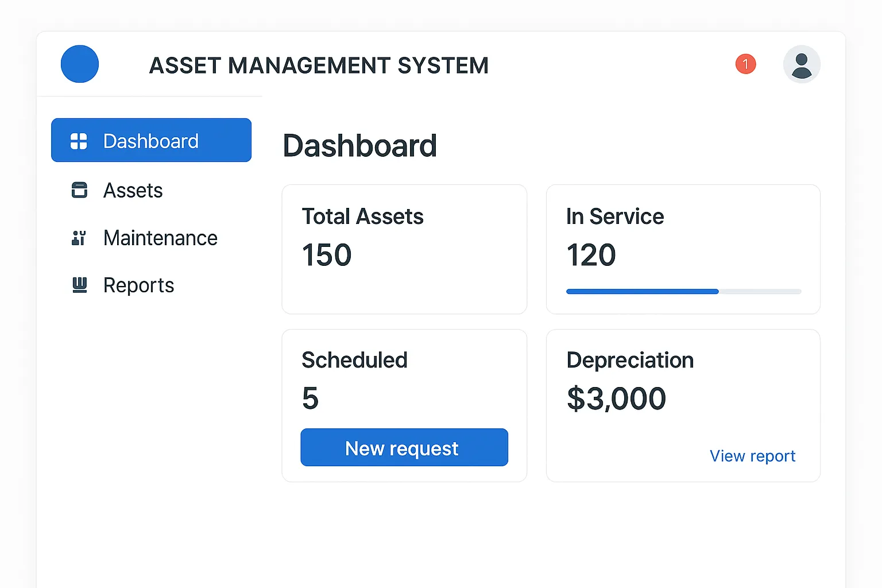This screenshot has width=882, height=588.
Task: Click the Scheduled count of 5
Action: (x=310, y=399)
